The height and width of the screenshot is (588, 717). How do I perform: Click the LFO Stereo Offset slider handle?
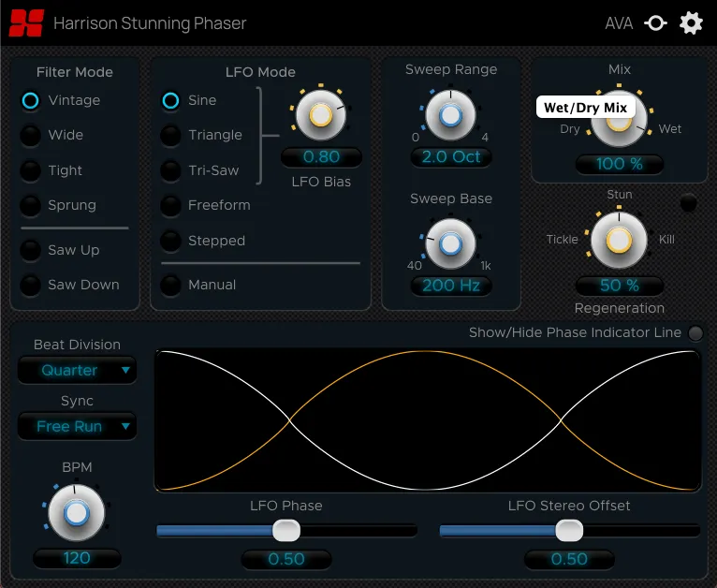[569, 531]
